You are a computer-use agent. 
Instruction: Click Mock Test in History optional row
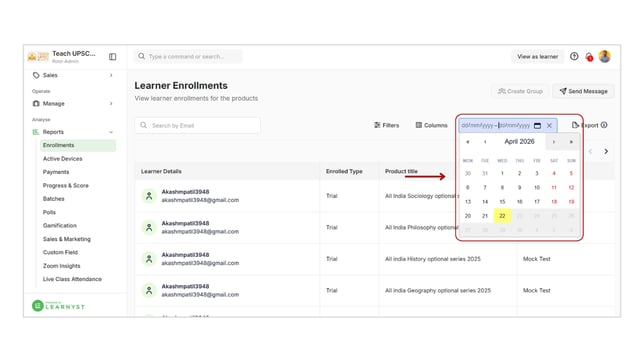(536, 259)
